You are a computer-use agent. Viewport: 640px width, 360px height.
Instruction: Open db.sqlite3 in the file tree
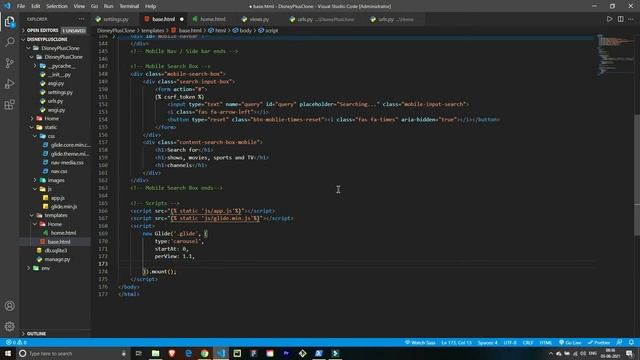(x=56, y=250)
